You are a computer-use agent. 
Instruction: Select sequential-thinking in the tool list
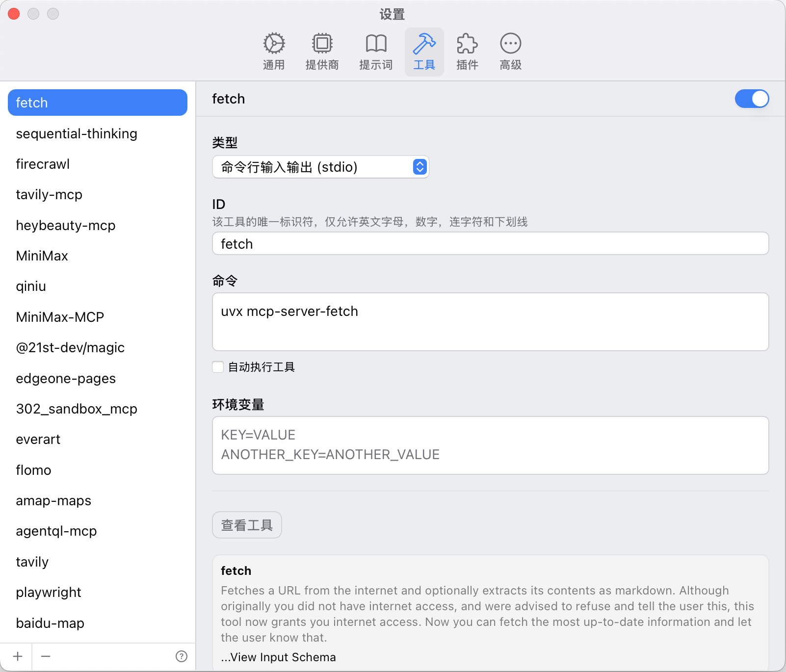click(x=77, y=134)
